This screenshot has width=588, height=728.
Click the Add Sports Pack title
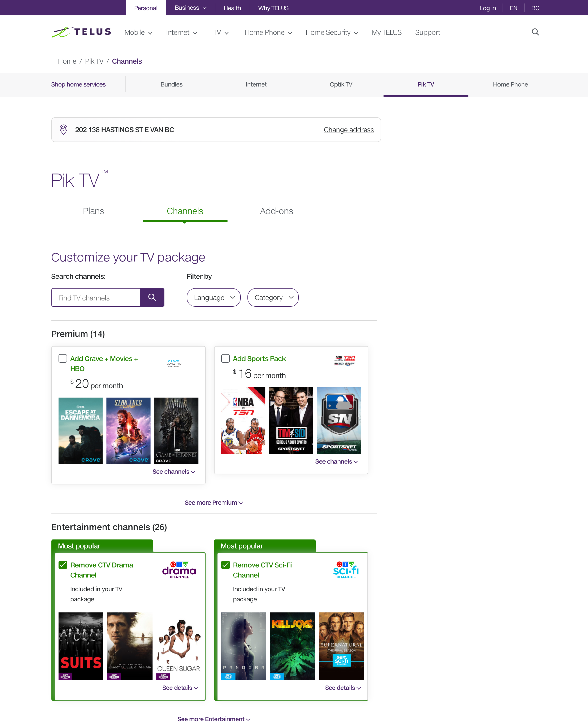coord(259,358)
